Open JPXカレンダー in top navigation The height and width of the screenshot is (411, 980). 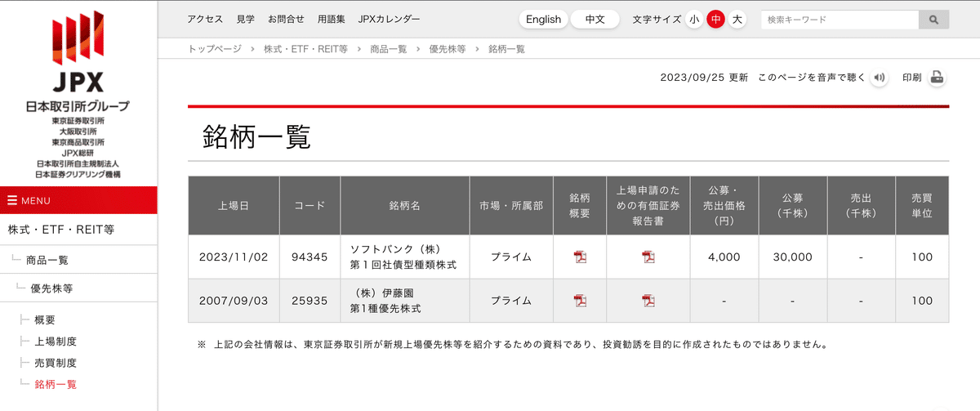[390, 20]
